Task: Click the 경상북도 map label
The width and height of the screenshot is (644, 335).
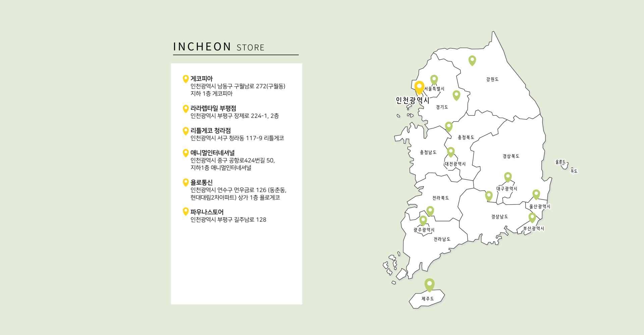Action: pyautogui.click(x=511, y=156)
